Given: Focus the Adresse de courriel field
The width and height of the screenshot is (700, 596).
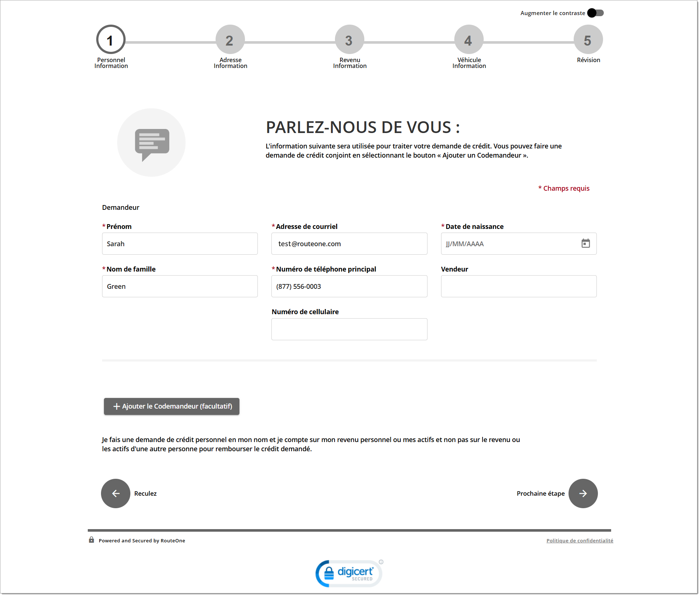Looking at the screenshot, I should (x=349, y=244).
